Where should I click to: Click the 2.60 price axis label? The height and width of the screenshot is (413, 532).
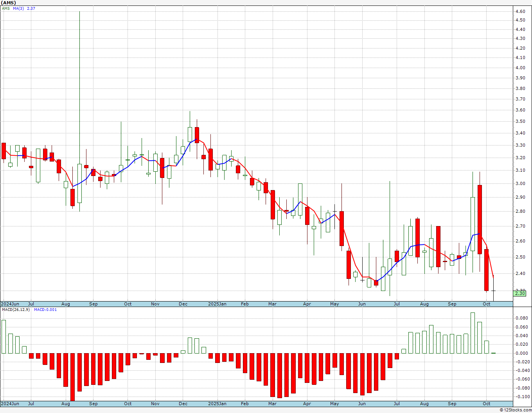coord(520,241)
